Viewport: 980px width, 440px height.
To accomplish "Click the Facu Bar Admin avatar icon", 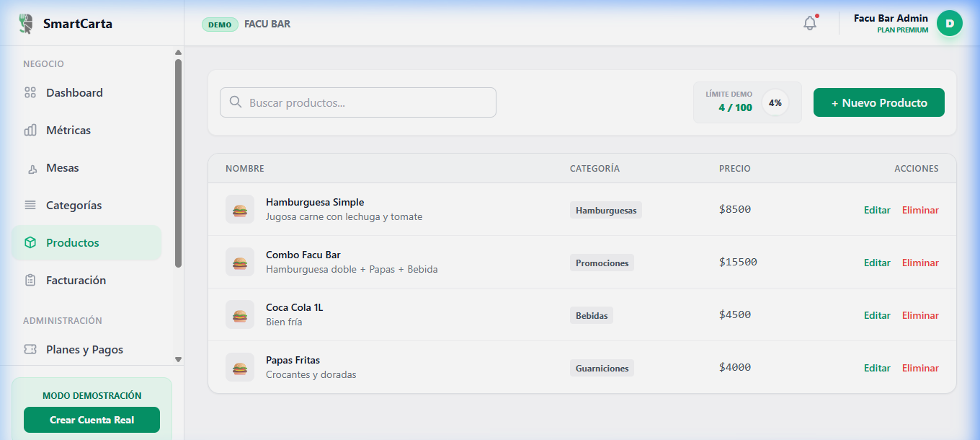I will point(949,22).
